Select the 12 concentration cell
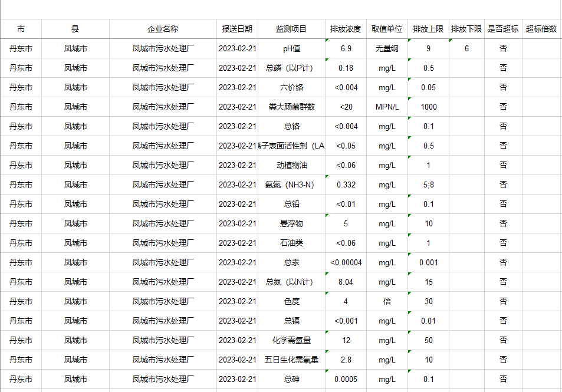 [346, 340]
